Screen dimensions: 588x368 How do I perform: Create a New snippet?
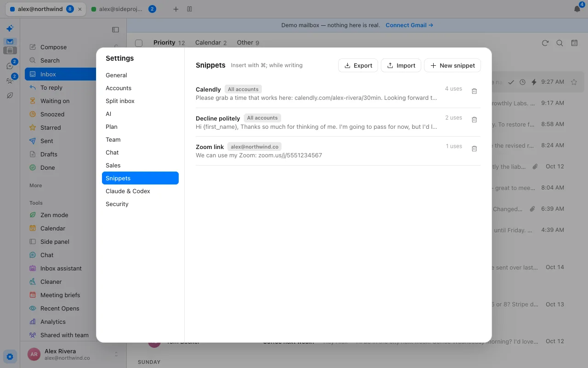[x=452, y=65]
